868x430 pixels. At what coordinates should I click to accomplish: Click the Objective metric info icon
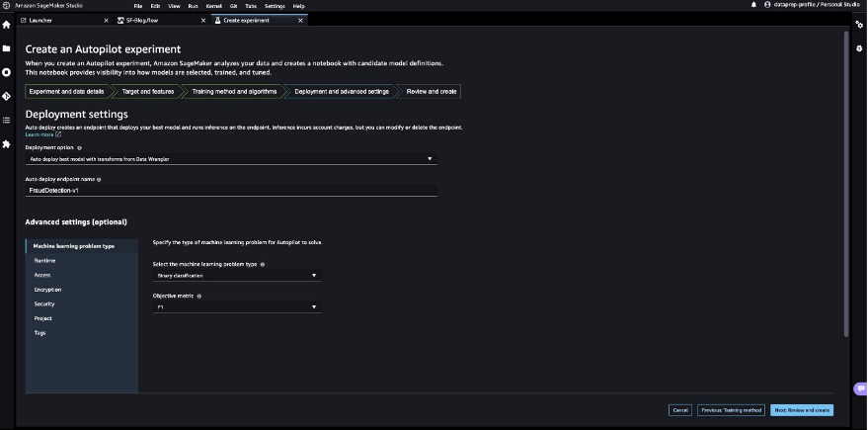point(199,296)
